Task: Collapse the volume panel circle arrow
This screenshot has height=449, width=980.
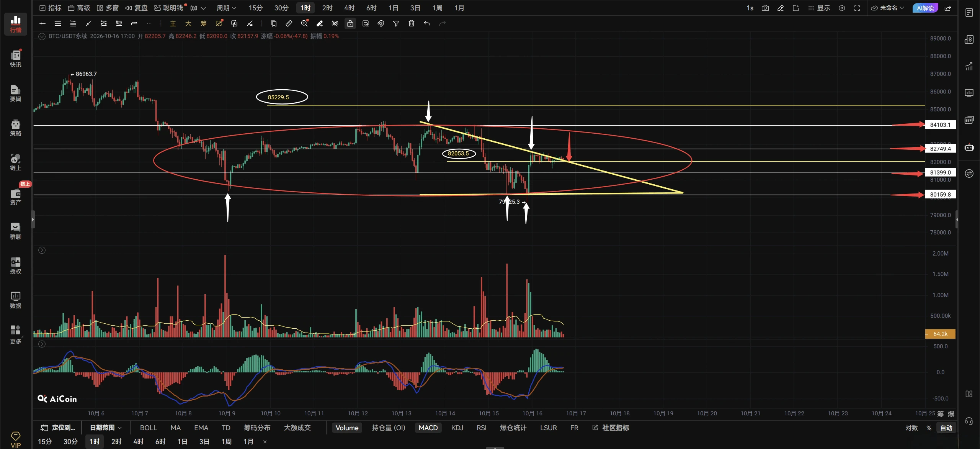Action: coord(42,250)
